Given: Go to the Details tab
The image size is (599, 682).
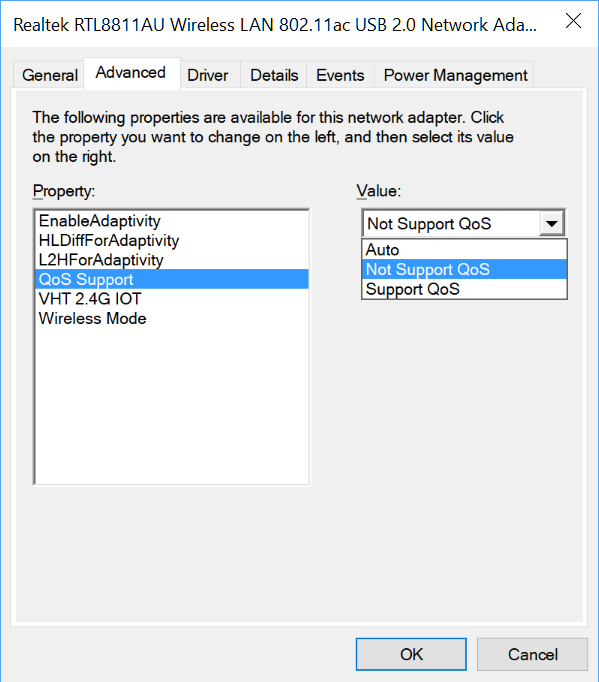Looking at the screenshot, I should pos(274,75).
